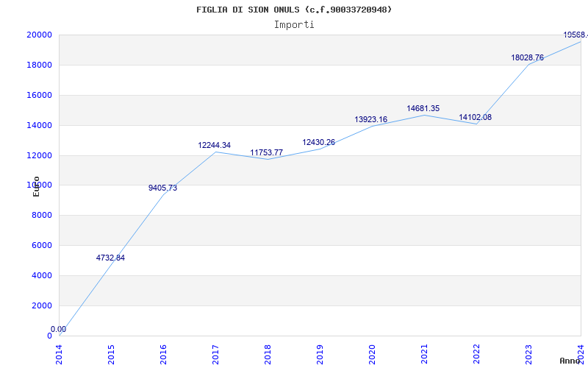Click the 0.00 starting data label
This screenshot has height=368, width=588.
58,330
